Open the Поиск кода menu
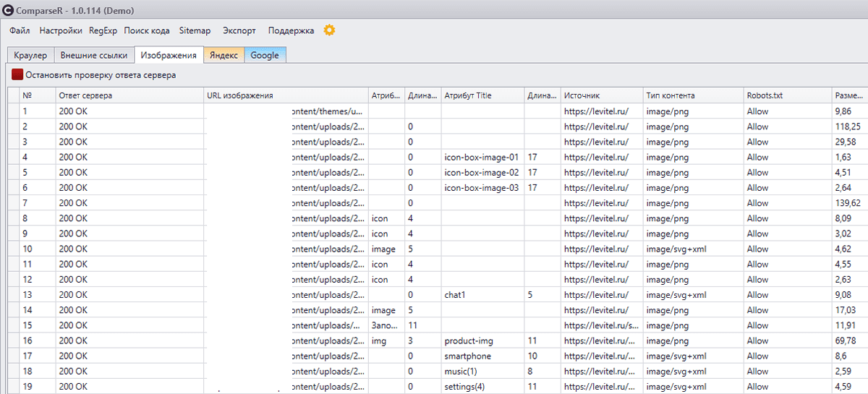 147,31
